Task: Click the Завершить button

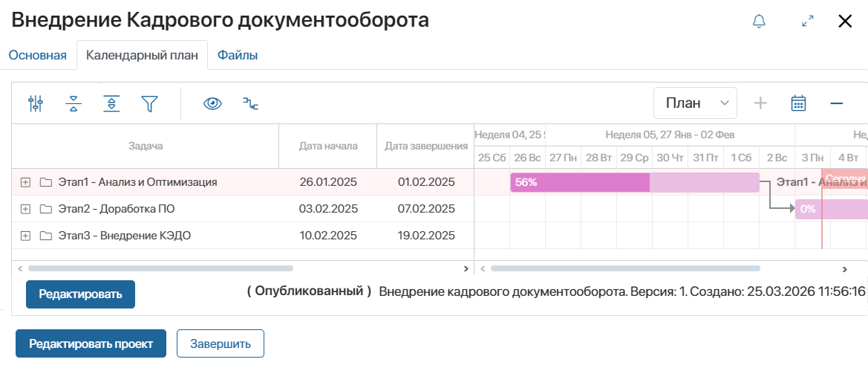Action: pyautogui.click(x=221, y=344)
